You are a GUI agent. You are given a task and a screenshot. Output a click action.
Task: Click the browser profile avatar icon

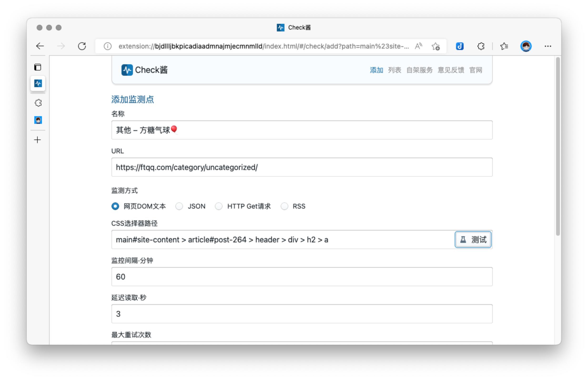coord(526,46)
